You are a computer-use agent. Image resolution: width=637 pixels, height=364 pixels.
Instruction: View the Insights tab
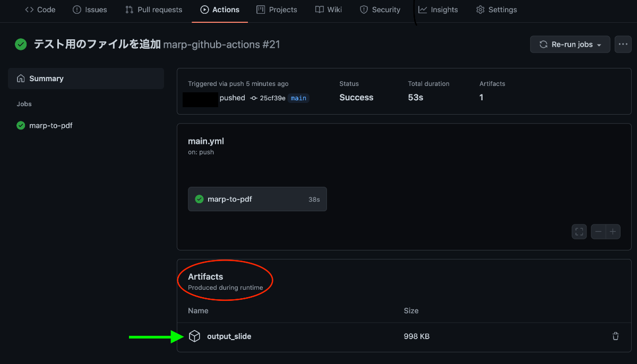[x=438, y=10]
